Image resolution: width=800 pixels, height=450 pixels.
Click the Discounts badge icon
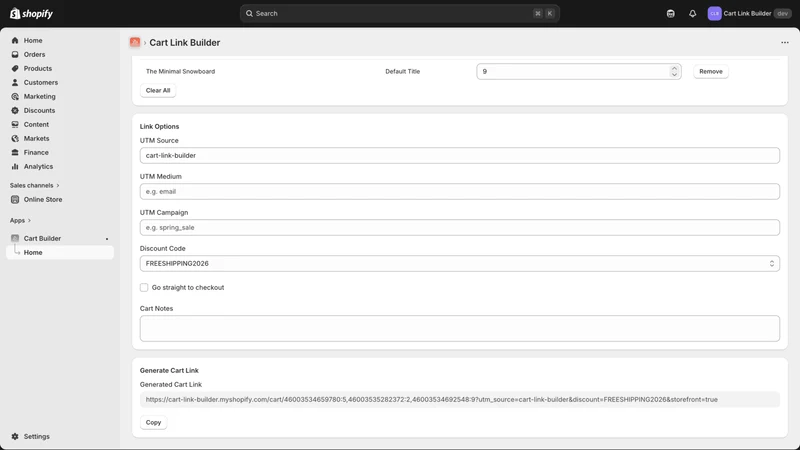click(15, 111)
